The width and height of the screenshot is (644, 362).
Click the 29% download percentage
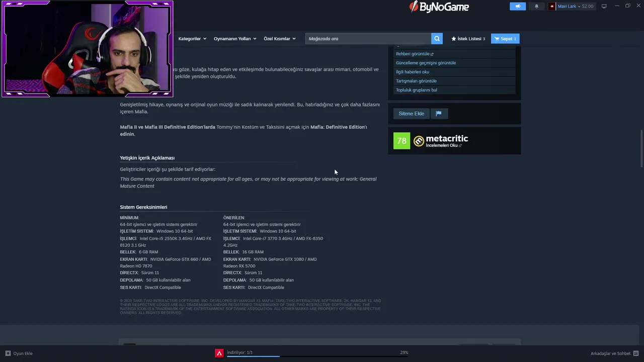404,352
